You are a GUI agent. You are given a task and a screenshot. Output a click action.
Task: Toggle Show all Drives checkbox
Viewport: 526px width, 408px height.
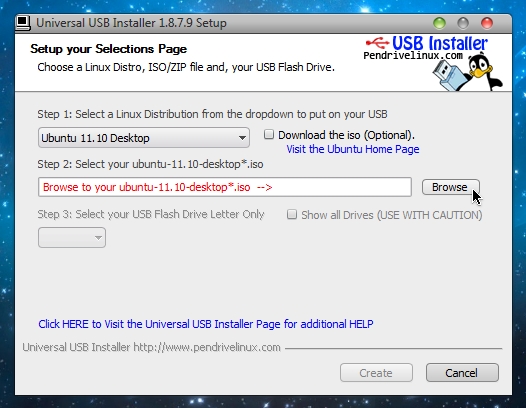point(292,214)
